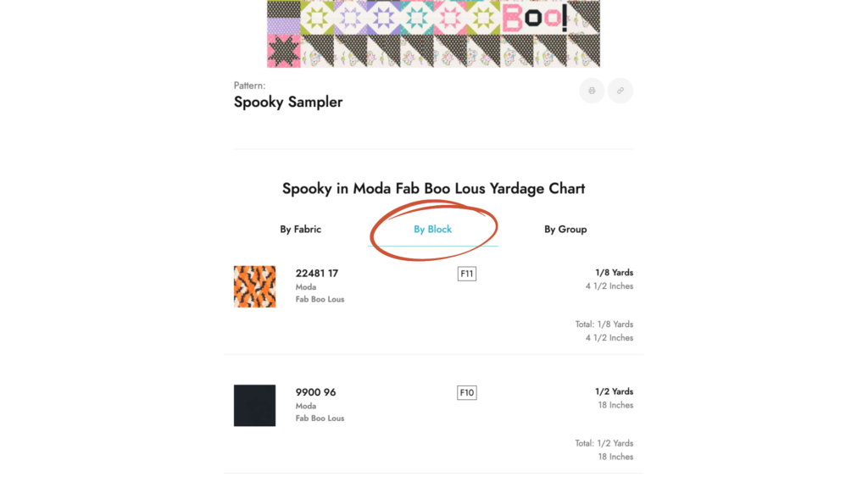The height and width of the screenshot is (488, 868).
Task: Click the orange bat fabric swatch
Action: pos(254,286)
